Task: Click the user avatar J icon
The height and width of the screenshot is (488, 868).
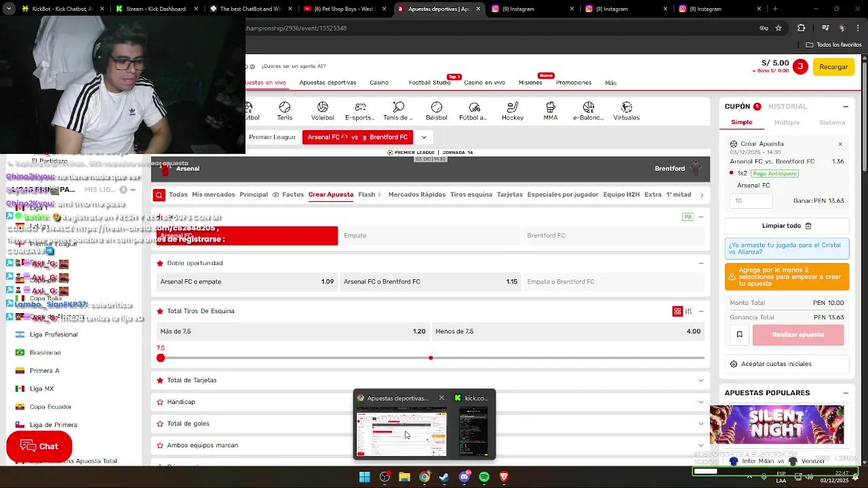Action: (x=801, y=66)
